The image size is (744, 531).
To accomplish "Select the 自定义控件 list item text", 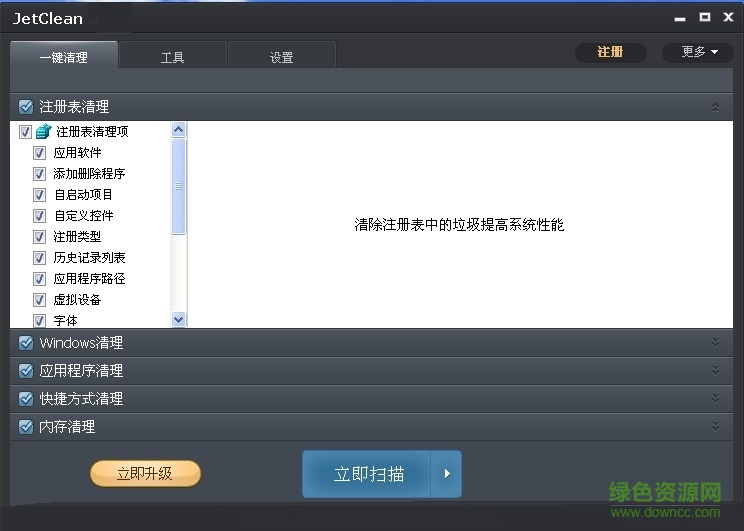I will (x=84, y=216).
